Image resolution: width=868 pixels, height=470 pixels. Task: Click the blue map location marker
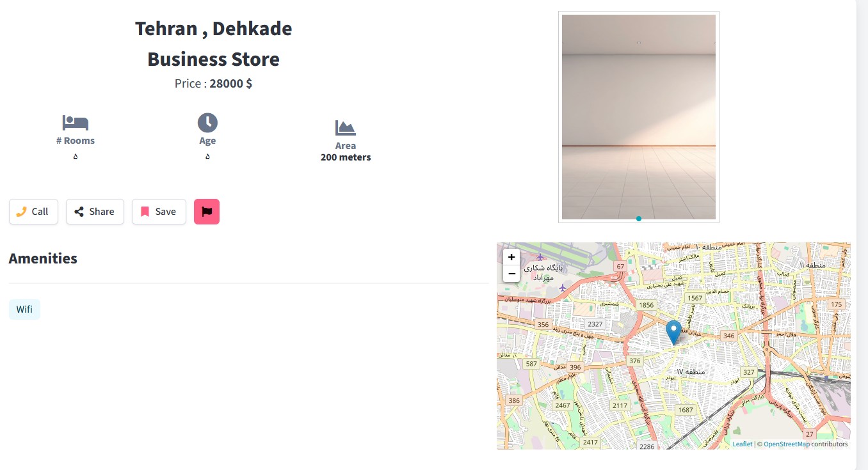tap(673, 332)
